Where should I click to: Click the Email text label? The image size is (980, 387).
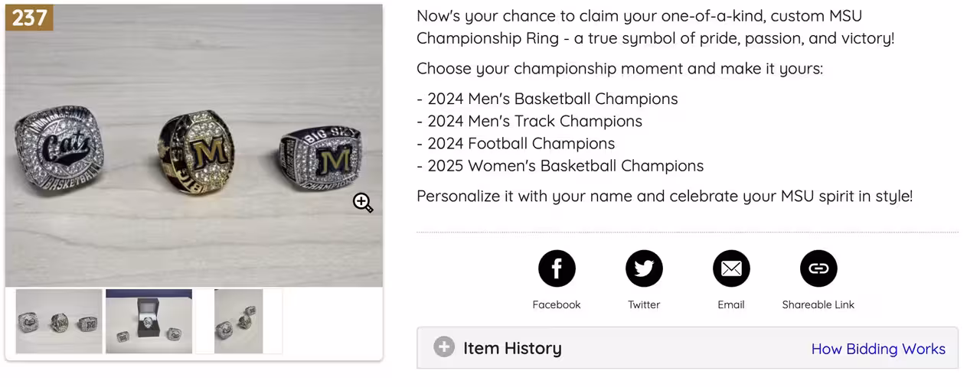(731, 304)
